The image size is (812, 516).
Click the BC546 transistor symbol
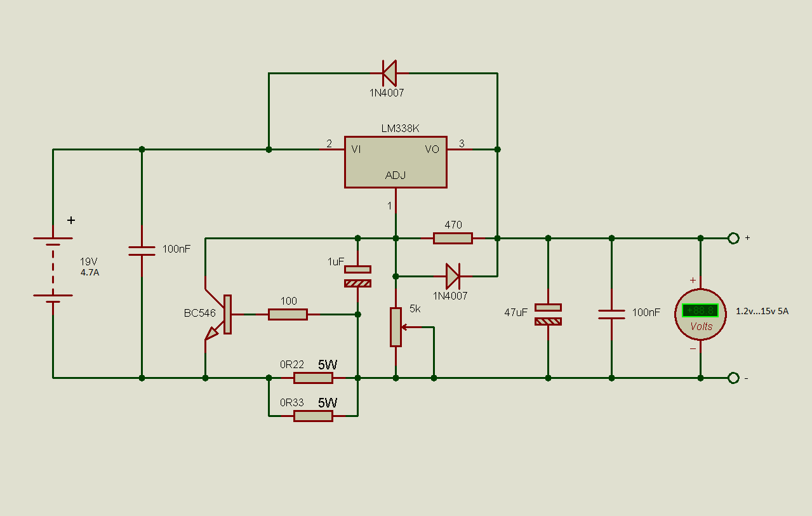219,314
